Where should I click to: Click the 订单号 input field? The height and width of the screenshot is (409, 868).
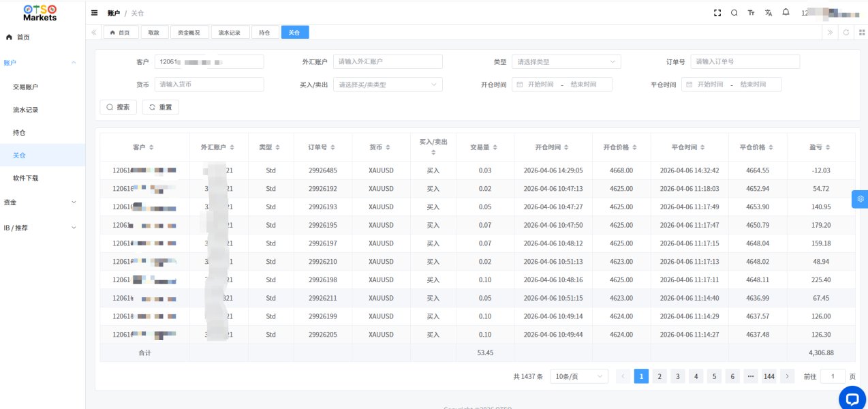coord(744,62)
